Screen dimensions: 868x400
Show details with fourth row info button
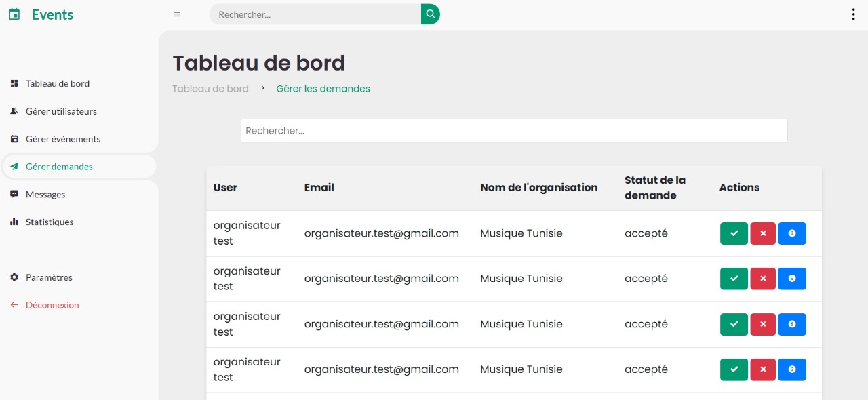coord(792,369)
